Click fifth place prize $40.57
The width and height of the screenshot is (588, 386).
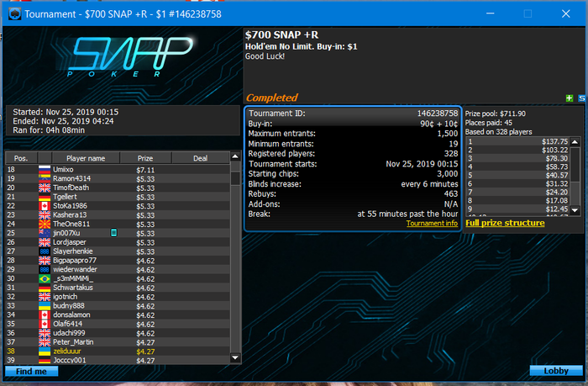[x=556, y=176]
